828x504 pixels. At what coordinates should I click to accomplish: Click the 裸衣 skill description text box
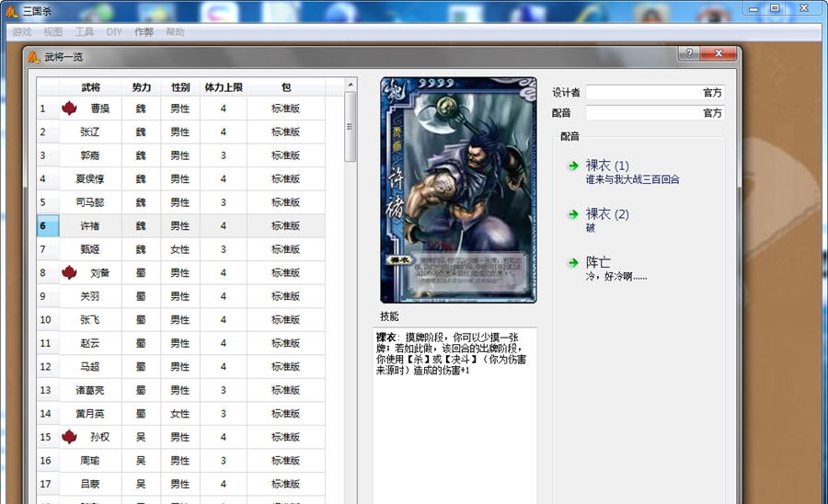click(454, 416)
